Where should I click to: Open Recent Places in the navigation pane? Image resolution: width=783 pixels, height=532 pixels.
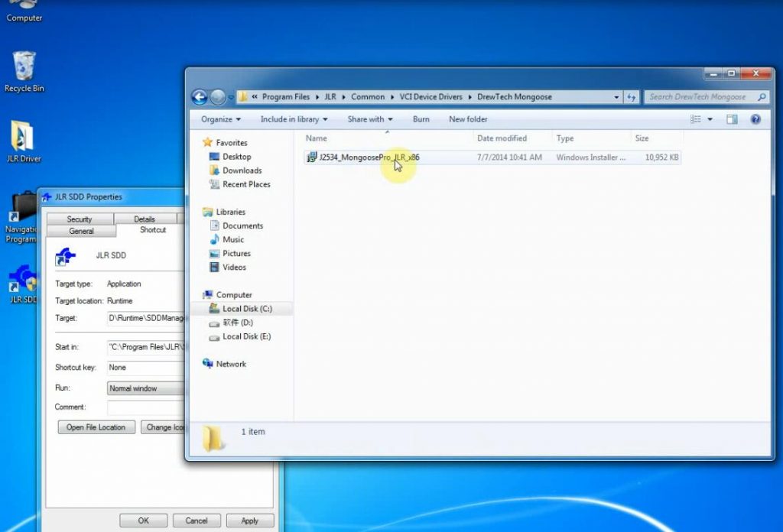(x=246, y=184)
